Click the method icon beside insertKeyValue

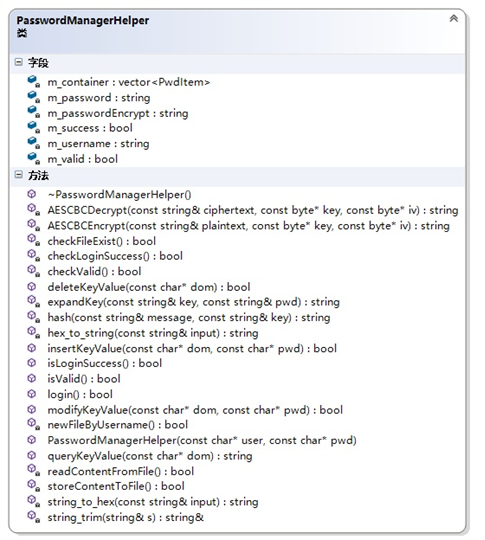click(x=32, y=348)
